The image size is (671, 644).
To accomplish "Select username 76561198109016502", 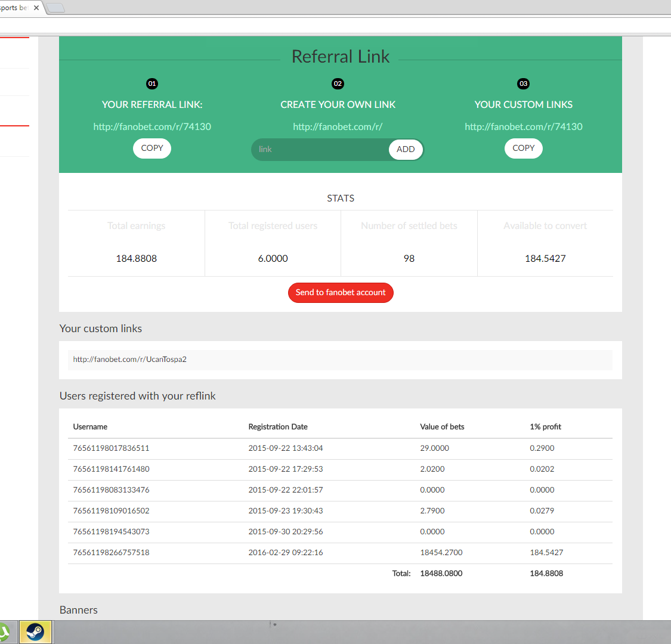I will click(x=112, y=510).
